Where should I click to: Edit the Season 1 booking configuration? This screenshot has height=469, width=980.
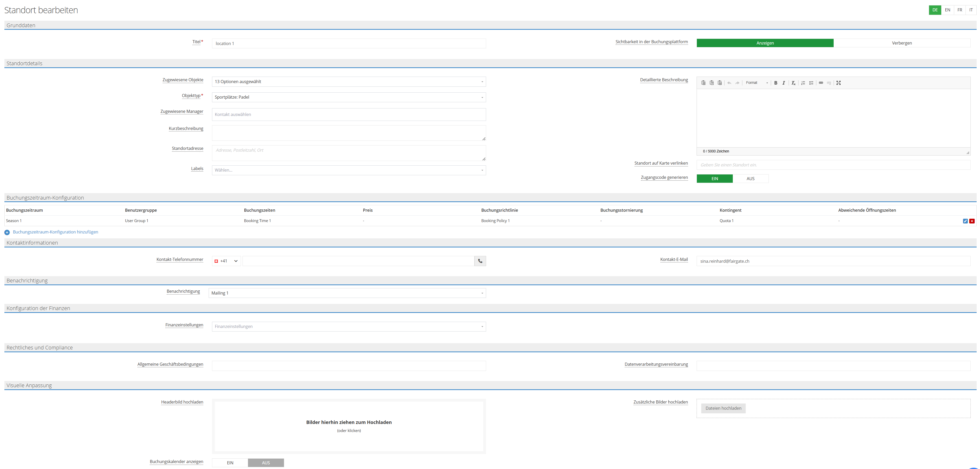point(965,221)
